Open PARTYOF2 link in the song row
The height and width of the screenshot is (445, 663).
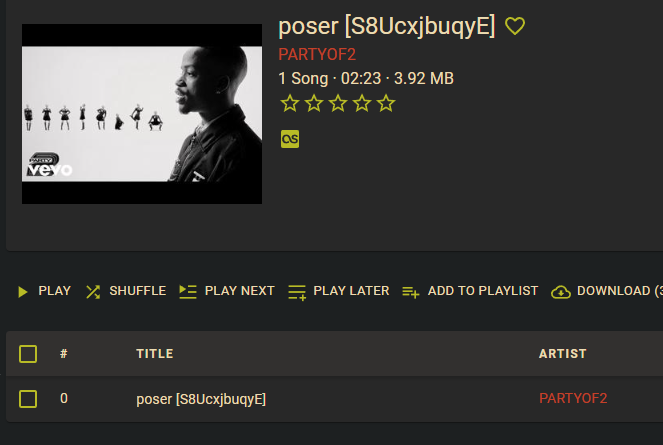coord(573,398)
